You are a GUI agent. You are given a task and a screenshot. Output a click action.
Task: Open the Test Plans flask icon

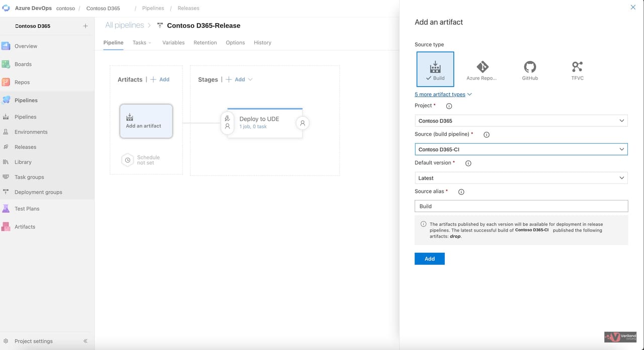coord(6,208)
